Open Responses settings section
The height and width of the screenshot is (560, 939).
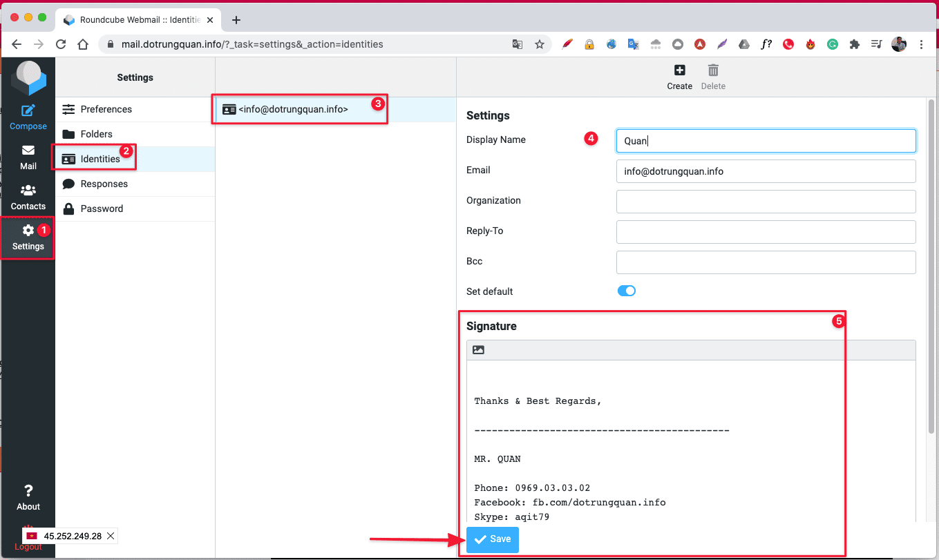(x=104, y=184)
